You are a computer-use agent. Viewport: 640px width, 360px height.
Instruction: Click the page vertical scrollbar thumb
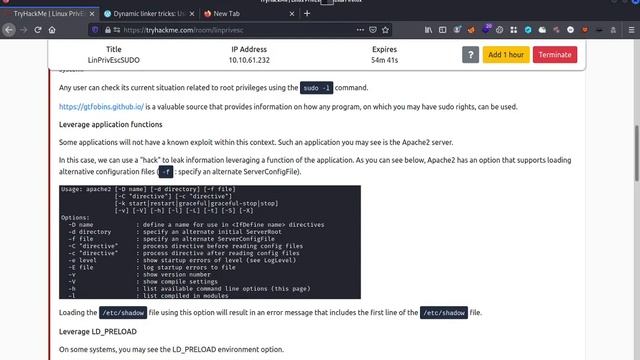tap(637, 153)
